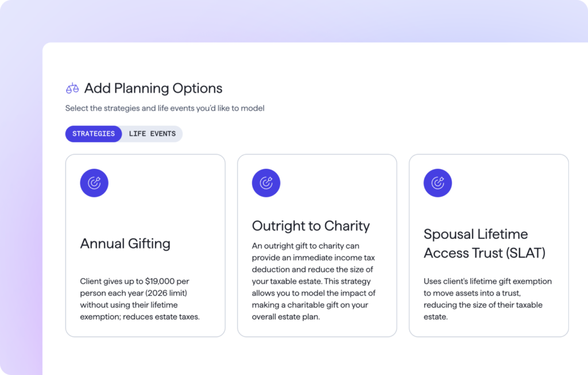The image size is (588, 375).
Task: Click the 'Outright to Charity' title text
Action: 311,226
